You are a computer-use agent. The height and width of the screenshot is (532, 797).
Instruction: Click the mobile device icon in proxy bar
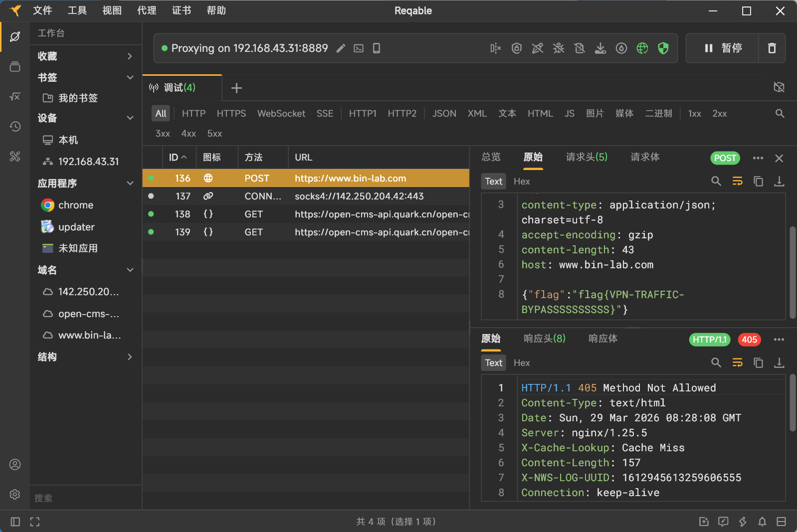[x=377, y=48]
